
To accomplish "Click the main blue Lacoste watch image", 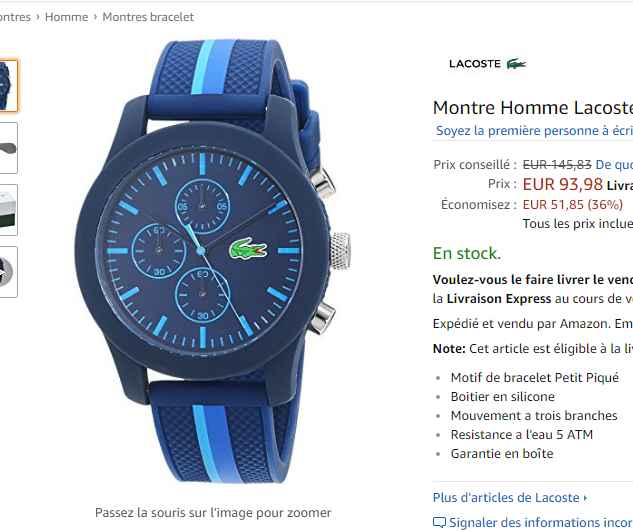I will coord(213,261).
